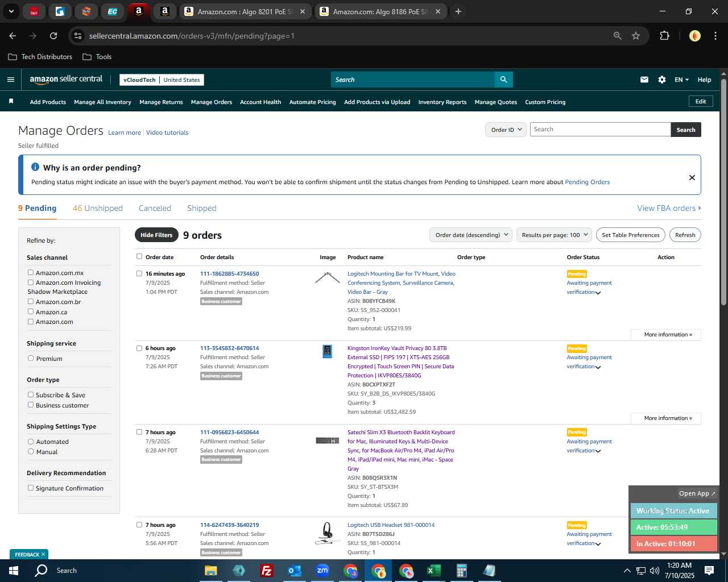Open the messages envelope icon
728x582 pixels.
[x=644, y=80]
